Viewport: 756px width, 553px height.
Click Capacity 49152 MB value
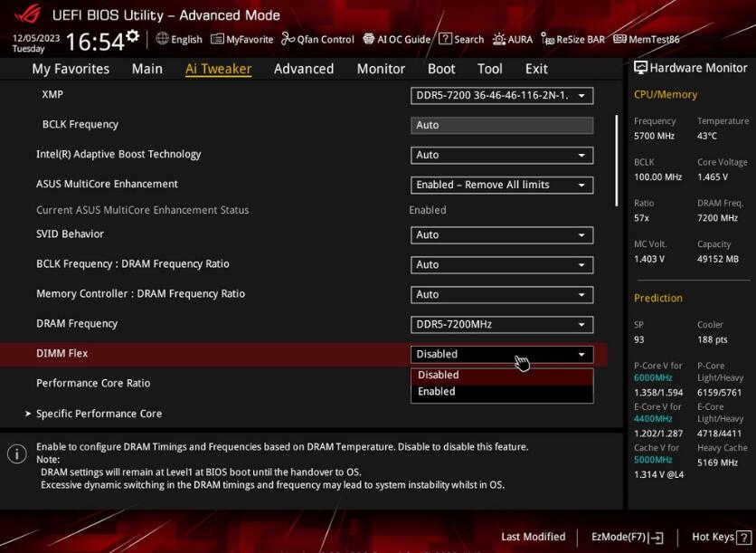pyautogui.click(x=718, y=259)
